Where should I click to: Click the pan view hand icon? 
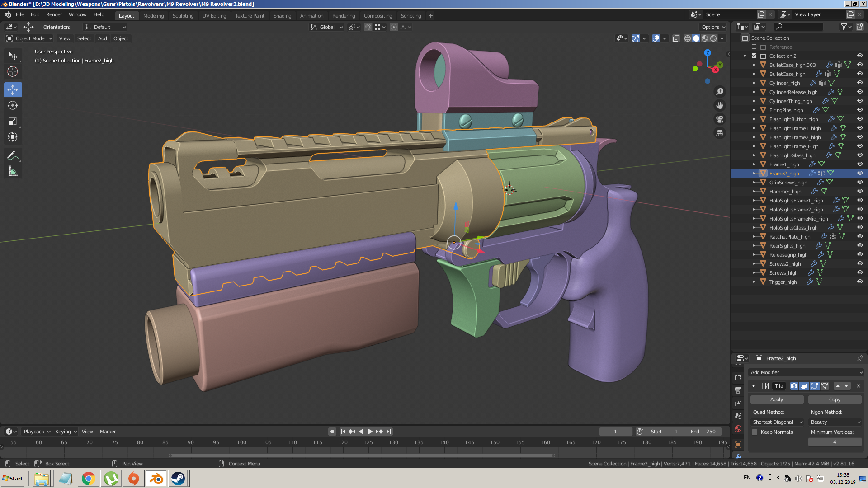coord(720,105)
